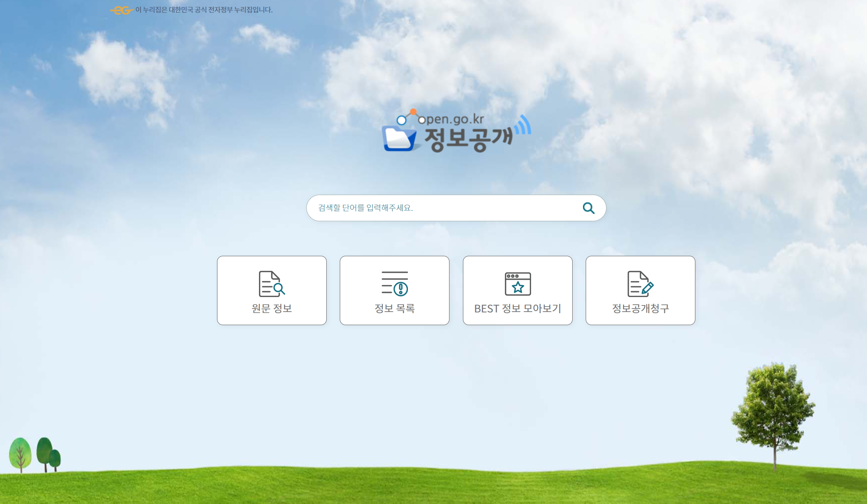
Task: Click the 대한민국 공식 전자정부 누리집 notice text
Action: (204, 10)
